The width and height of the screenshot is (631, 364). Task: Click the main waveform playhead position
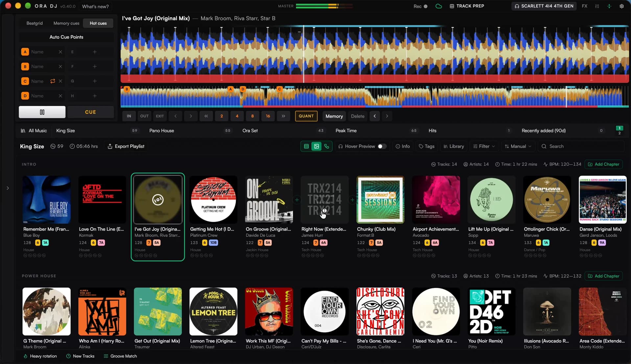point(303,54)
